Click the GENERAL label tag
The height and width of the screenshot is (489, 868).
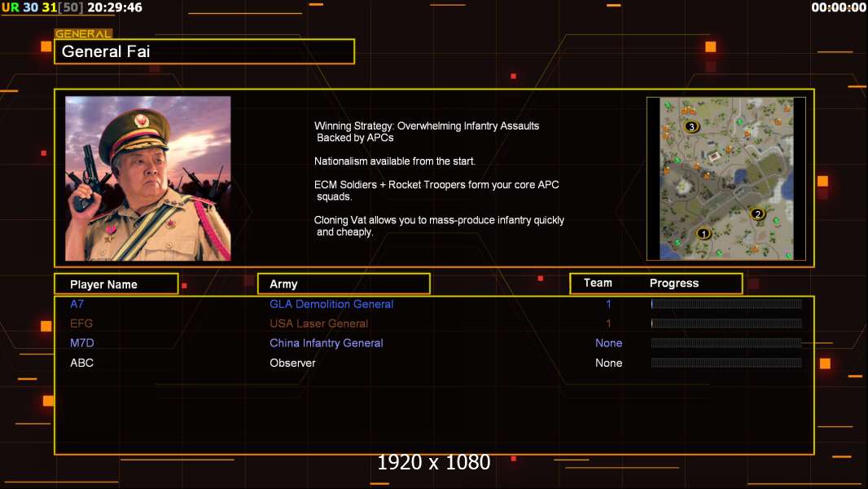[x=83, y=33]
